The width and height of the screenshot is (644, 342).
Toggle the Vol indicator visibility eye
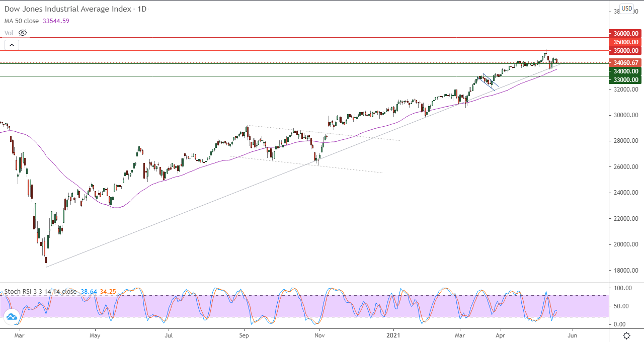pos(22,33)
